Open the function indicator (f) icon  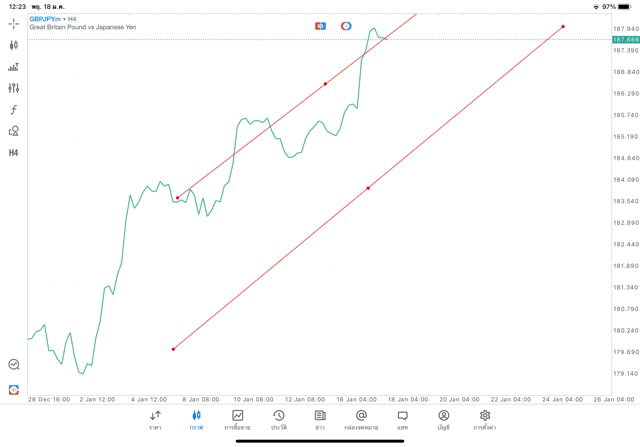pyautogui.click(x=14, y=110)
